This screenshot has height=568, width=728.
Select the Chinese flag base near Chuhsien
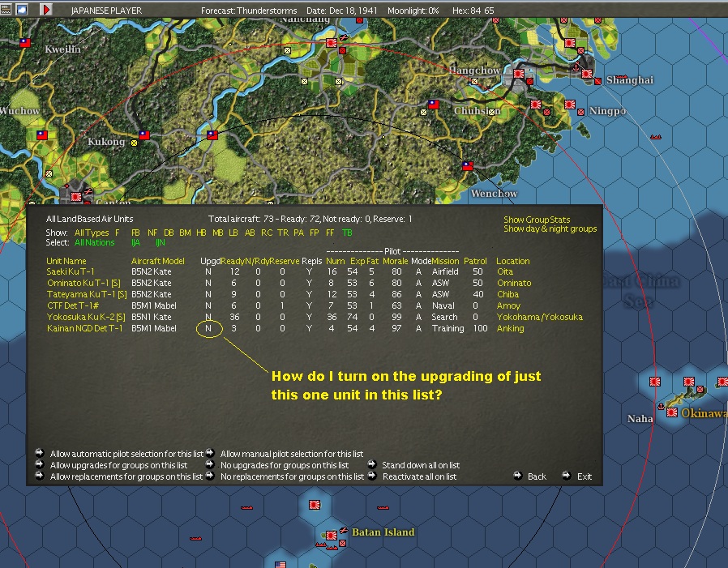pyautogui.click(x=434, y=105)
